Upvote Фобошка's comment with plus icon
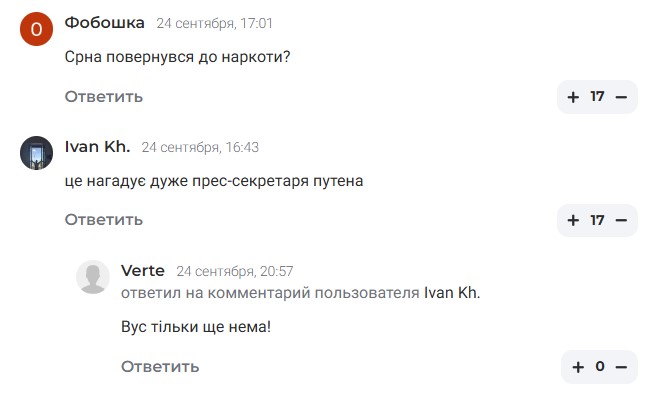Viewport: 649px width, 404px height. tap(573, 97)
